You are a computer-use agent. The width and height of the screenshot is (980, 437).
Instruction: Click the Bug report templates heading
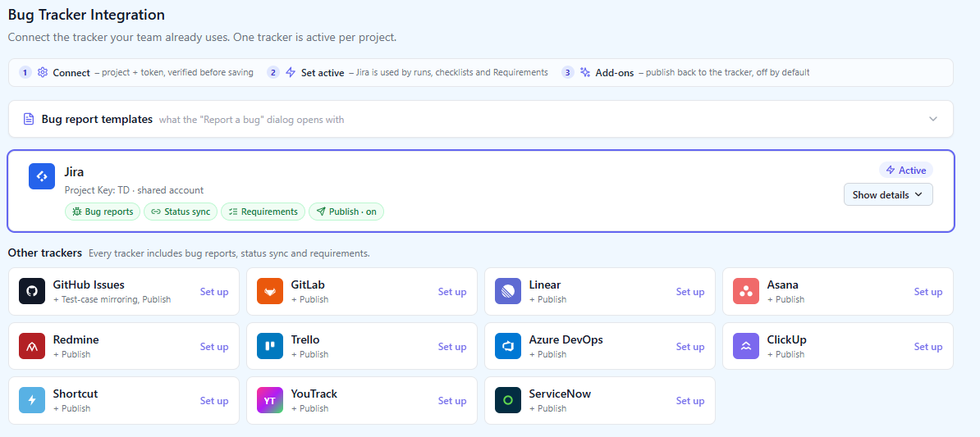tap(97, 119)
